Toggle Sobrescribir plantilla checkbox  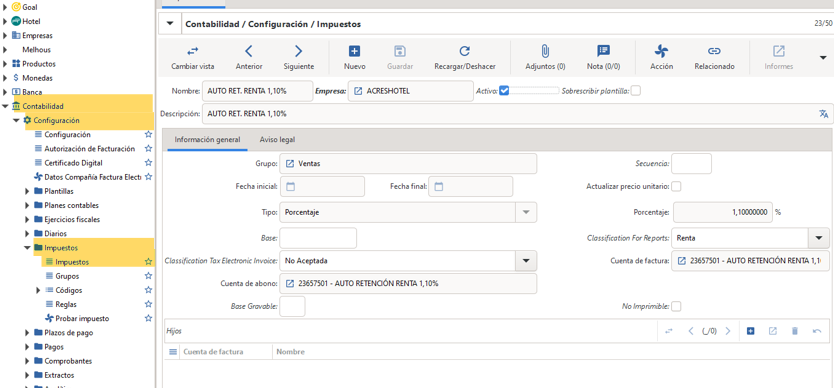[636, 90]
